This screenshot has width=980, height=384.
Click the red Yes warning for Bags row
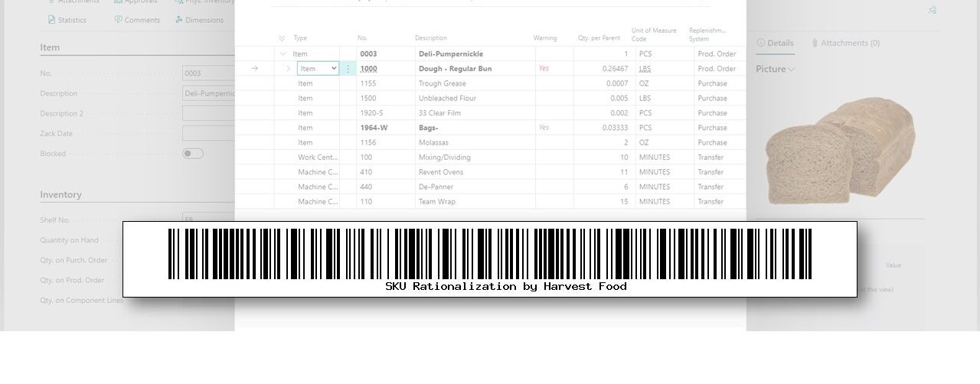[x=544, y=127]
